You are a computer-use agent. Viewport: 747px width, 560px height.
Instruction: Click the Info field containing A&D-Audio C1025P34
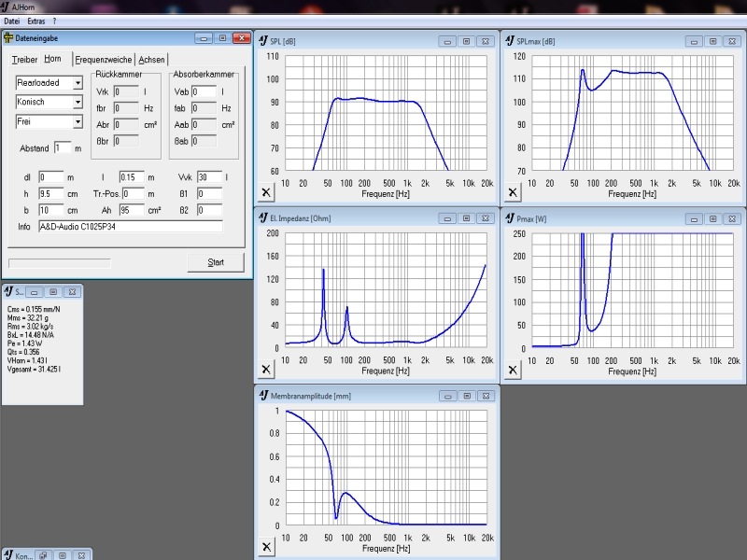[130, 227]
